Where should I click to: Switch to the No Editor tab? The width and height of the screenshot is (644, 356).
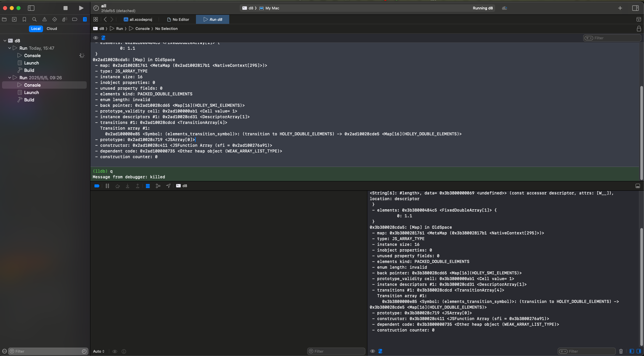(178, 19)
